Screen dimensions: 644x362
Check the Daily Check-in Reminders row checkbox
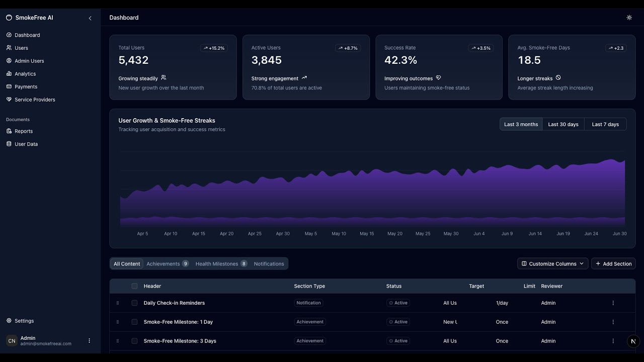134,303
